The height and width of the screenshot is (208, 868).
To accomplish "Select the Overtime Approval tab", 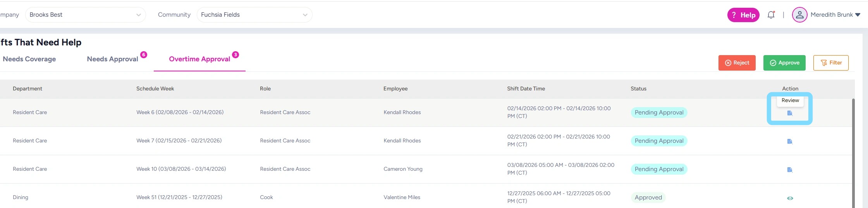I will click(199, 59).
